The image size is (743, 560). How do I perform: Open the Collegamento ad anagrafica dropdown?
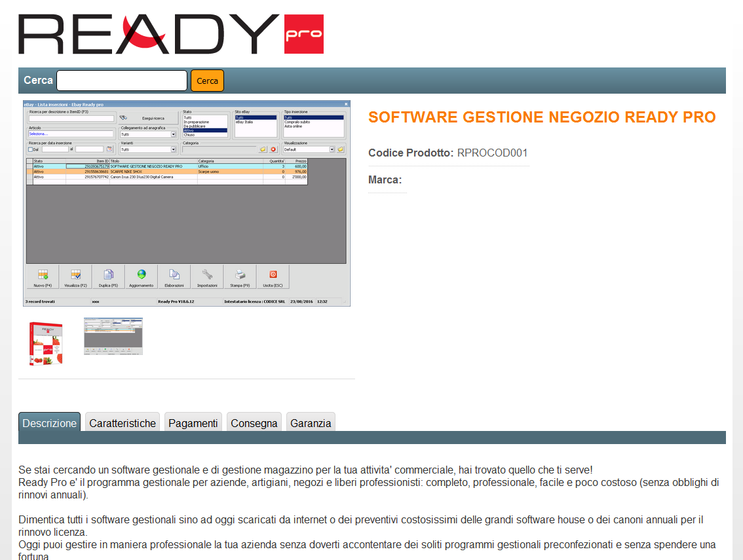[x=148, y=134]
